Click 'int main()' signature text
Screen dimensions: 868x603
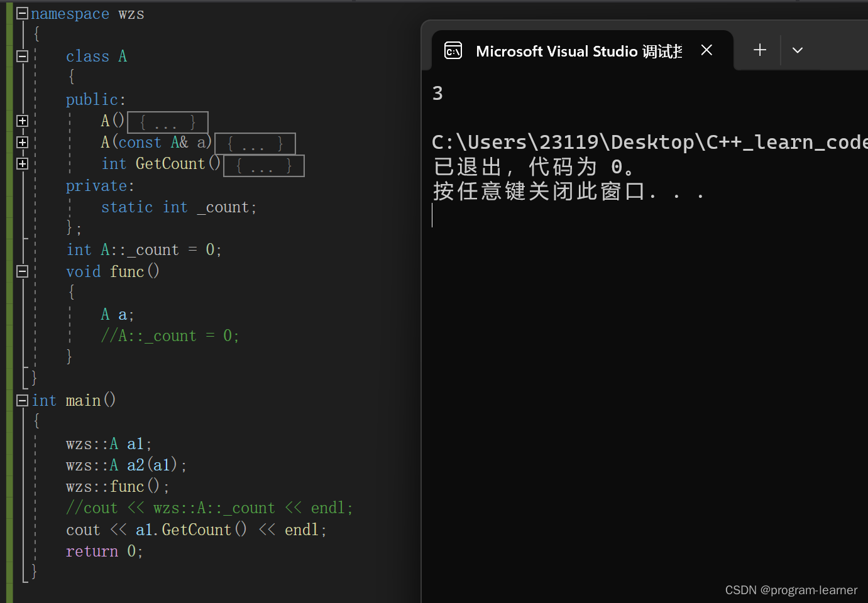(x=74, y=400)
